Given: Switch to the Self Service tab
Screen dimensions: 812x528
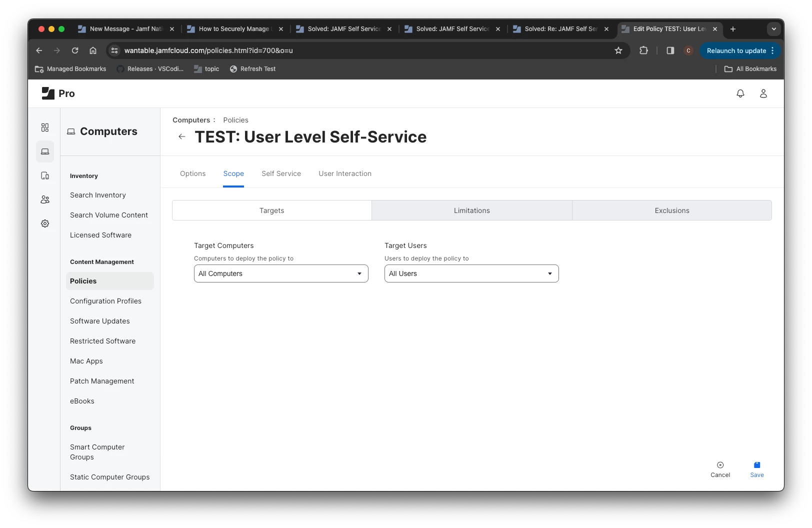Looking at the screenshot, I should [x=281, y=173].
